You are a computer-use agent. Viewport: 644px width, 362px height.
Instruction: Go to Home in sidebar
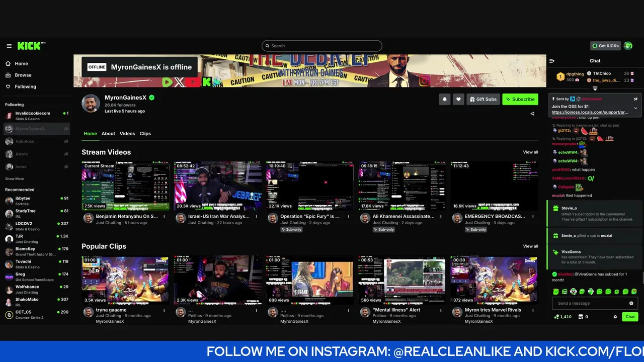(21, 64)
